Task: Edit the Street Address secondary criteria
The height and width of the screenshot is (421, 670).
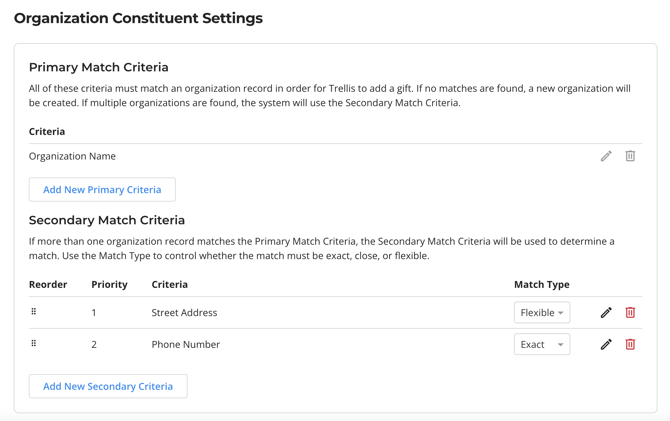Action: click(x=606, y=313)
